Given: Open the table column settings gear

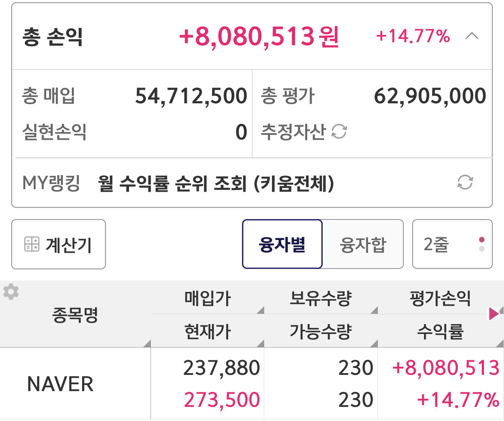Looking at the screenshot, I should point(11,292).
